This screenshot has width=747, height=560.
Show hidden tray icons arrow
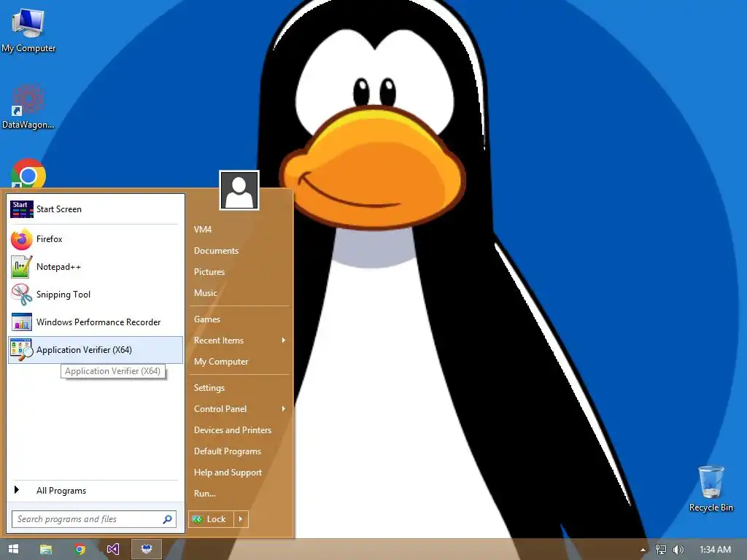coord(643,550)
